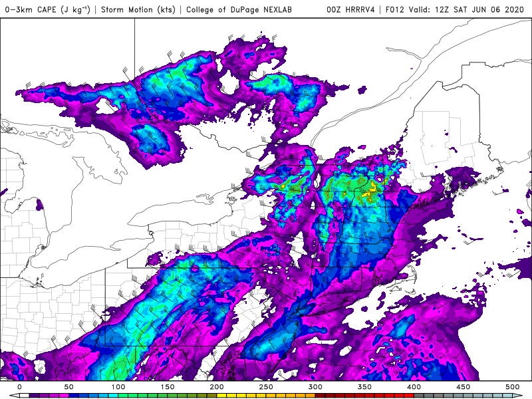Image resolution: width=532 pixels, height=399 pixels.
Task: Click the 'F012 Valid: 12Z SAT JUN 06 2020' text
Action: (455, 9)
